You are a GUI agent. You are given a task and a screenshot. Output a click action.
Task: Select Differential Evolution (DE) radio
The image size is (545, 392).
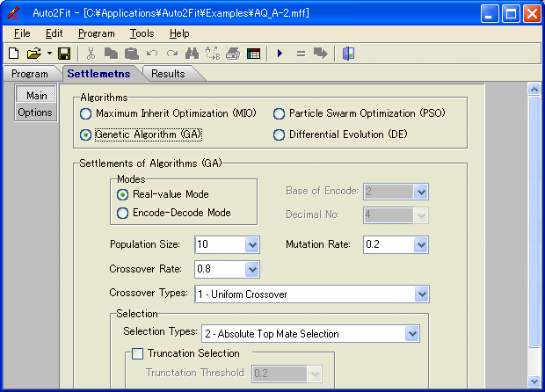(279, 134)
